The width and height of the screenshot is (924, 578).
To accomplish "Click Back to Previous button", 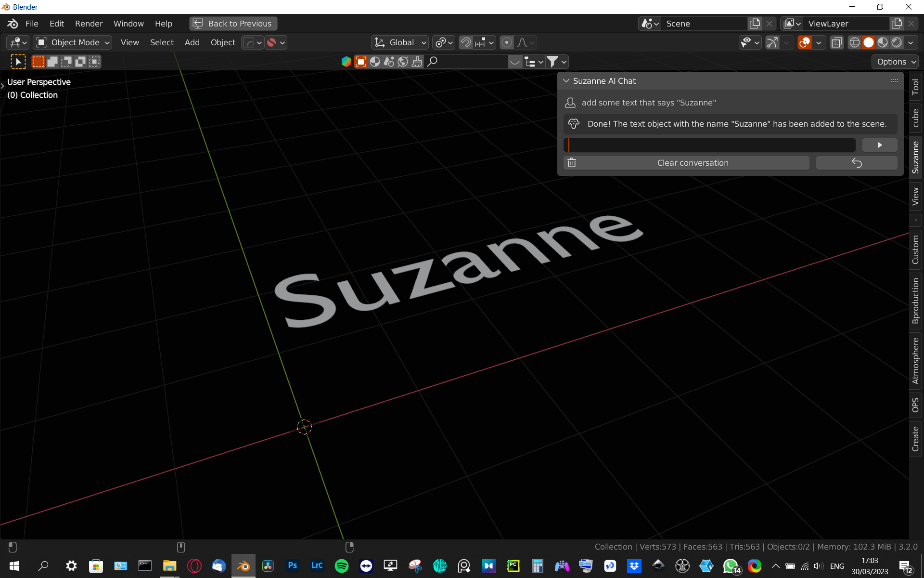I will 233,24.
